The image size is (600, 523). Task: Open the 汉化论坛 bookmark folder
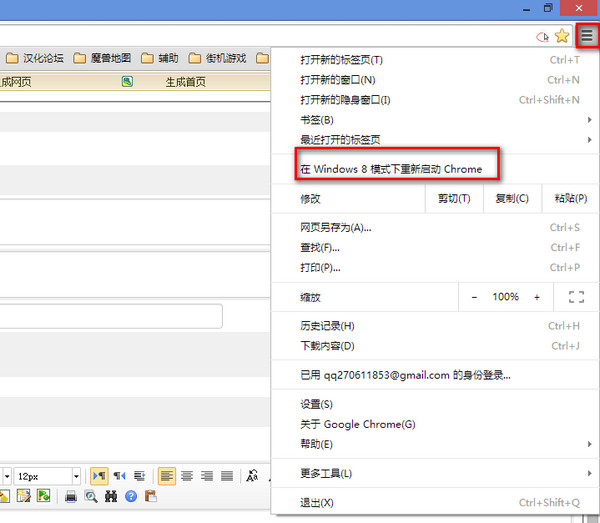coord(35,58)
